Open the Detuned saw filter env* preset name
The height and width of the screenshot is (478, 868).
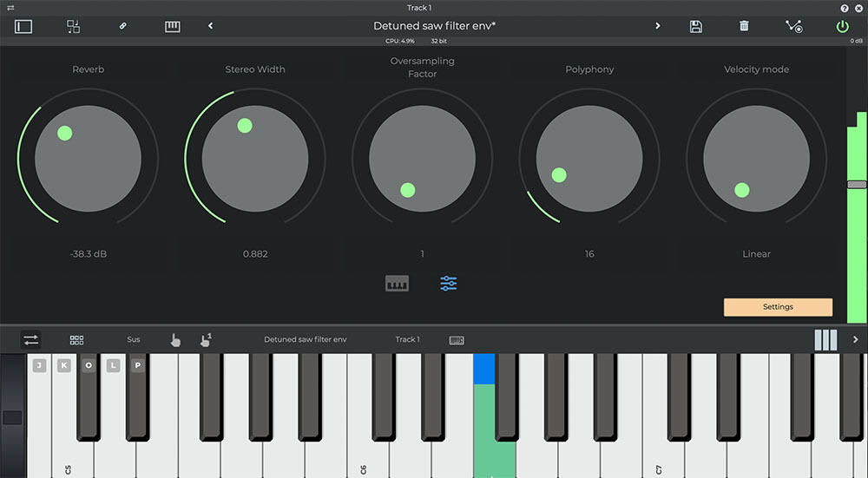[434, 26]
